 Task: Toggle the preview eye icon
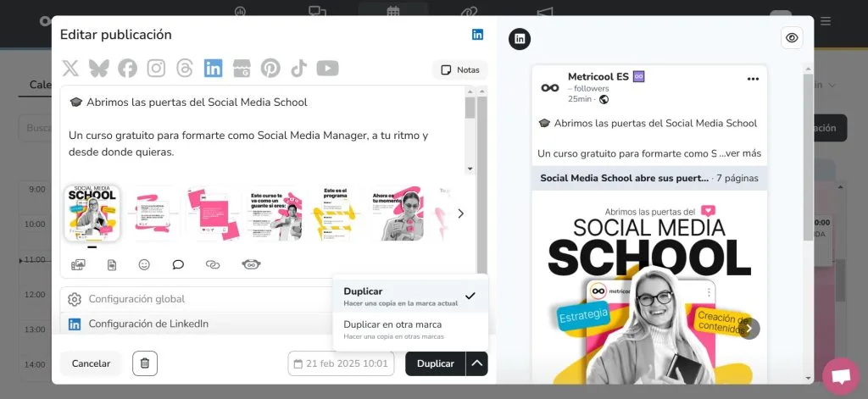(793, 37)
